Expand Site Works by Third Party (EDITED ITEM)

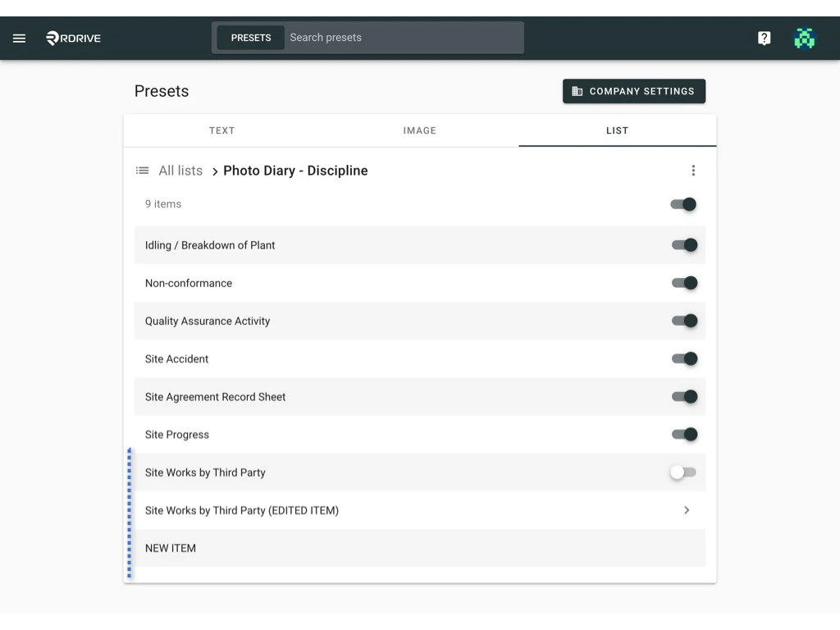pyautogui.click(x=687, y=510)
